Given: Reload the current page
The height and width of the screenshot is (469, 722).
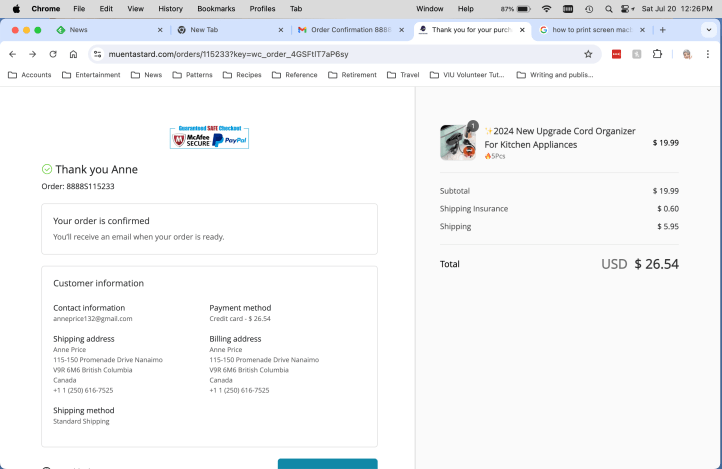Looking at the screenshot, I should coord(53,54).
